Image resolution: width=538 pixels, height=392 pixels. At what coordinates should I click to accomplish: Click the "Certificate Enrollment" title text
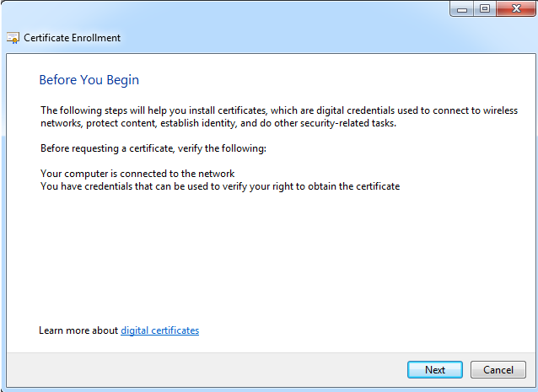click(x=72, y=38)
